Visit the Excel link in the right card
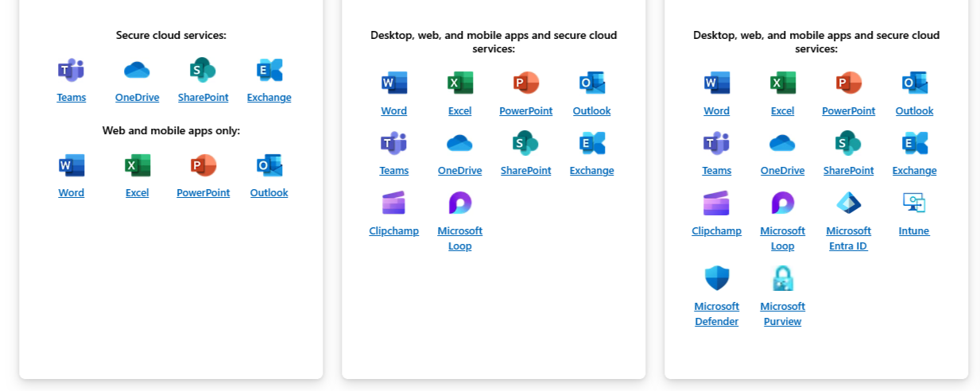The height and width of the screenshot is (391, 980). tap(783, 111)
